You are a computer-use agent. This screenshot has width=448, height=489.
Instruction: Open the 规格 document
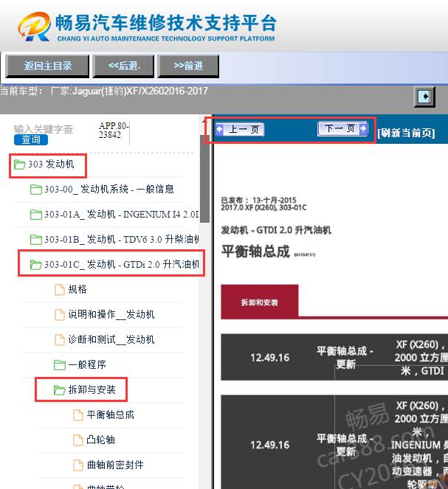point(77,289)
